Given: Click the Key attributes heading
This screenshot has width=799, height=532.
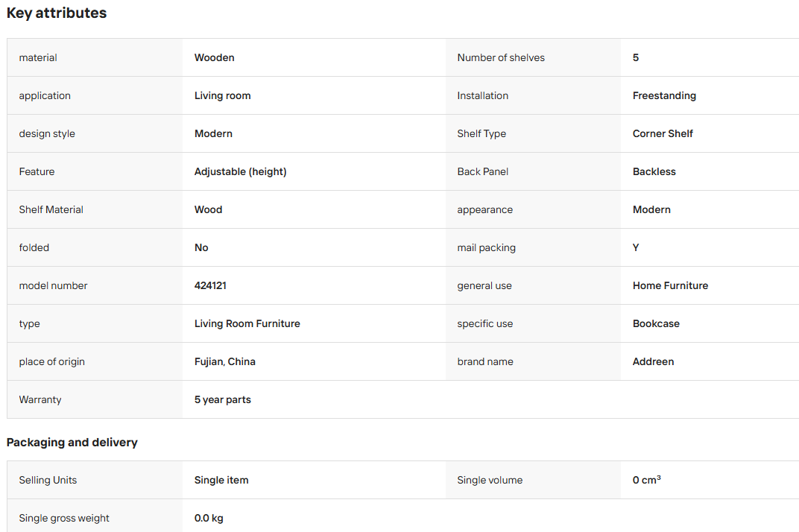Looking at the screenshot, I should coord(57,13).
